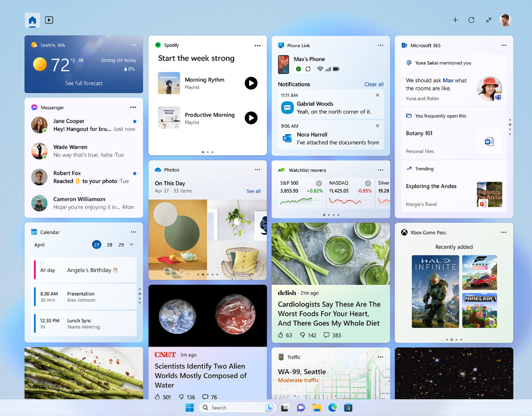The height and width of the screenshot is (416, 532).
Task: Open See full forecast link
Action: pos(84,83)
